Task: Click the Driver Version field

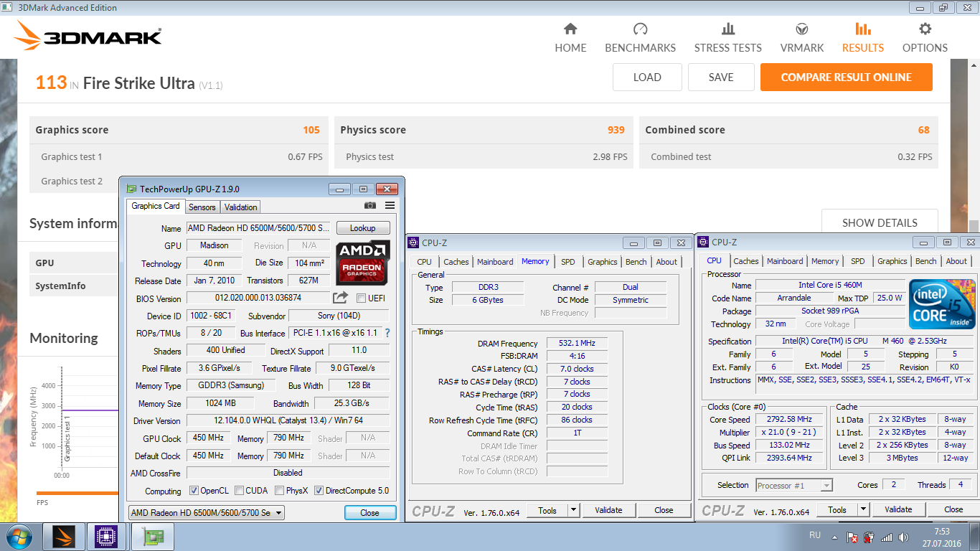Action: click(288, 420)
